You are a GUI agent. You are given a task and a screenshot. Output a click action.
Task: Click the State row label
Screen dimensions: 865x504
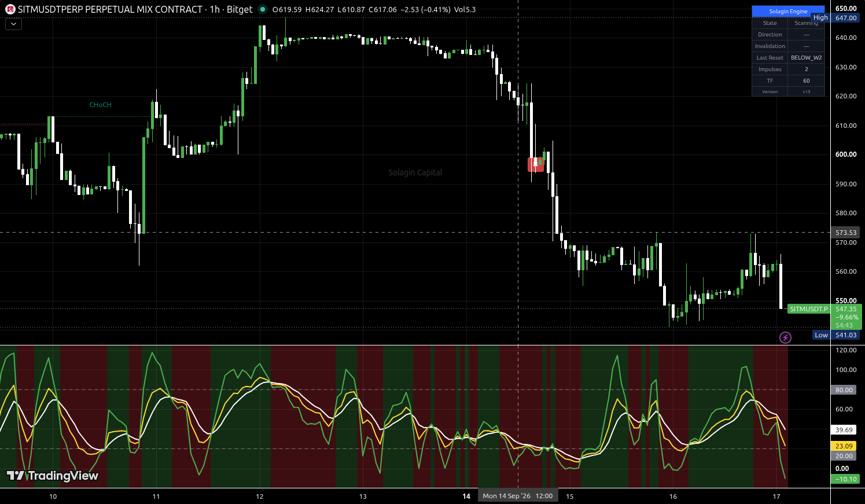click(770, 23)
